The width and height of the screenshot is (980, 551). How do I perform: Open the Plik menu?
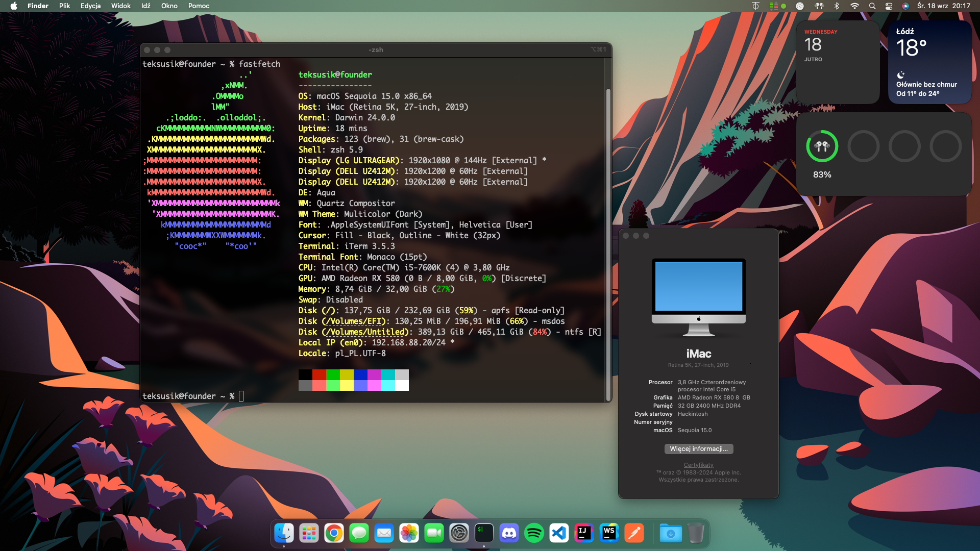click(64, 6)
